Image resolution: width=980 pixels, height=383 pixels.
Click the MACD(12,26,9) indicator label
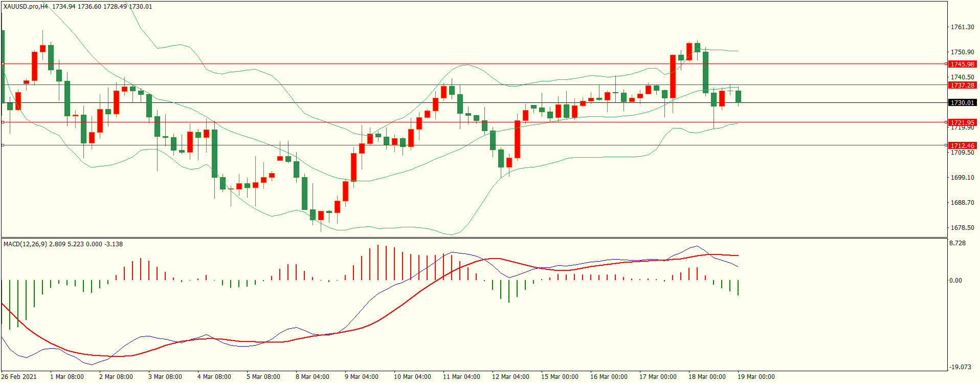tap(25, 244)
